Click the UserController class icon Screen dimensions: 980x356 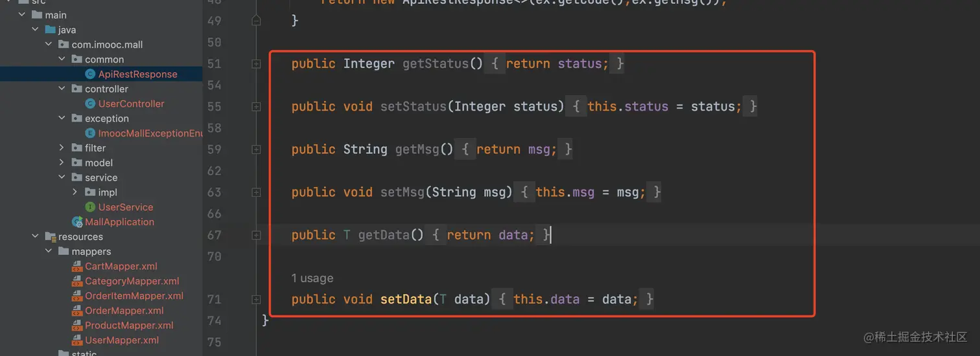(90, 104)
